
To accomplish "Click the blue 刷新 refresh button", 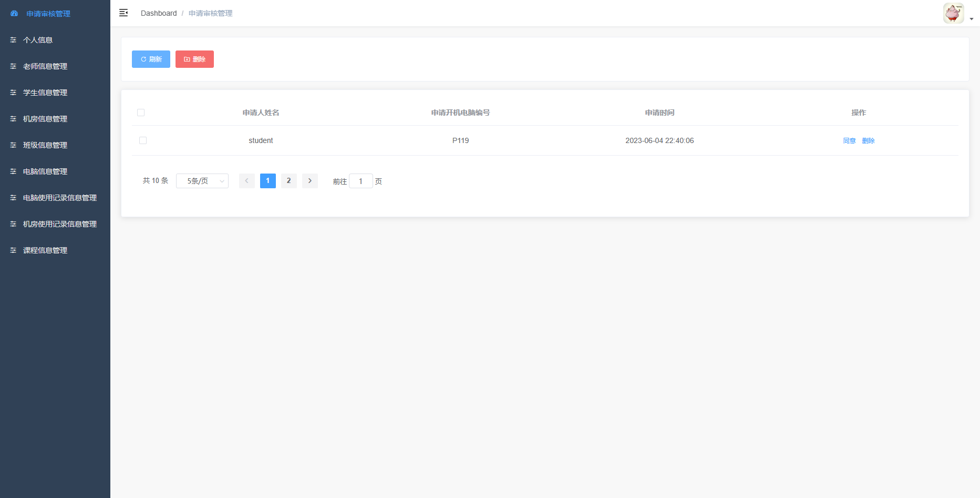I will (x=151, y=59).
